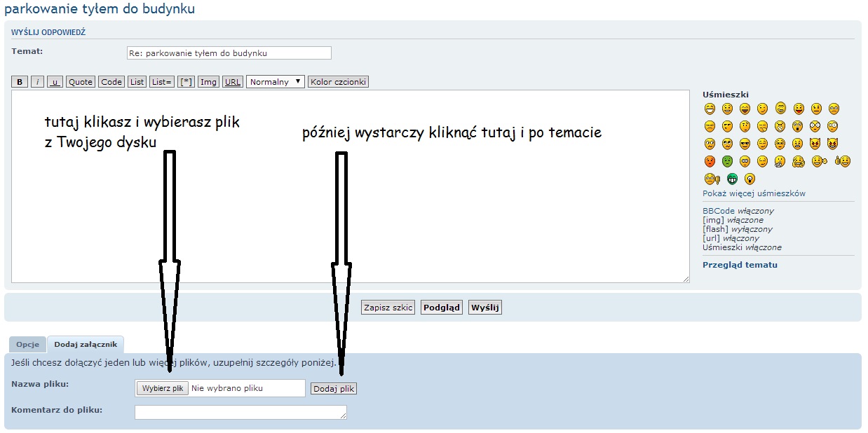Viewport: 868px width, 433px height.
Task: Insert the light bulb idea smiley
Action: pyautogui.click(x=750, y=179)
